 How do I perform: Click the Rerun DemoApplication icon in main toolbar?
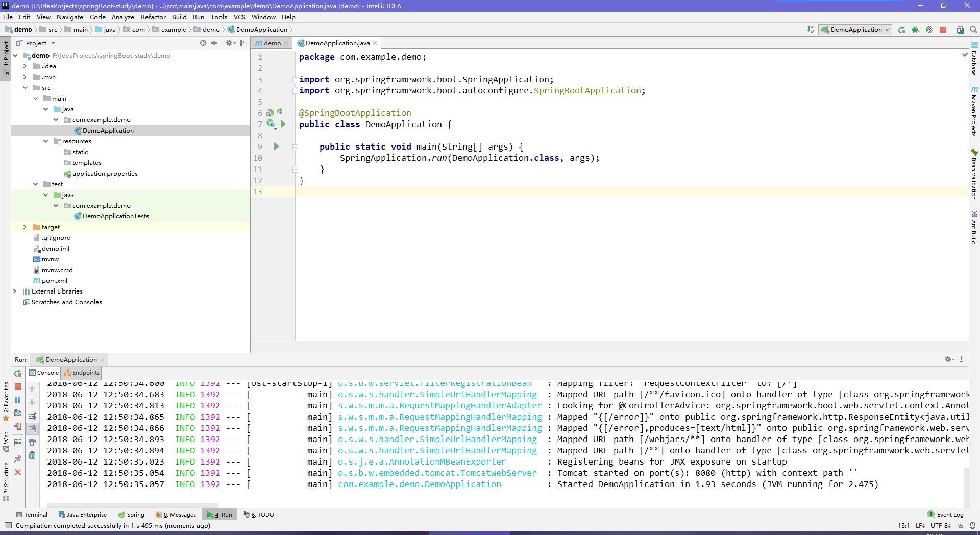[902, 30]
